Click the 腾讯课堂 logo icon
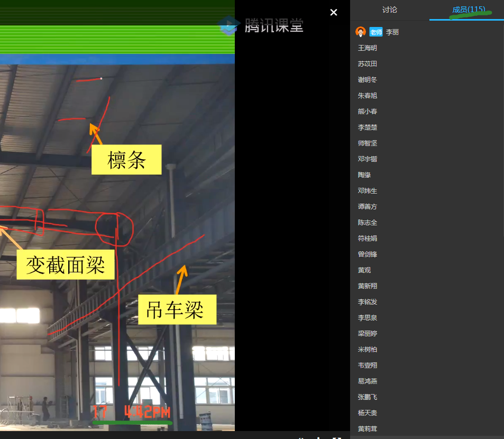This screenshot has width=504, height=439. pos(228,25)
